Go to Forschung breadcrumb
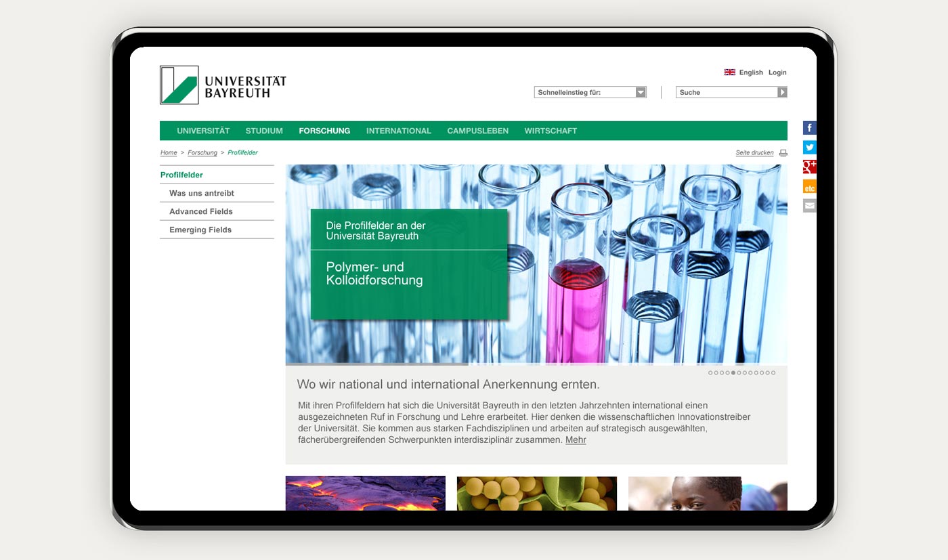The image size is (948, 560). click(x=202, y=153)
